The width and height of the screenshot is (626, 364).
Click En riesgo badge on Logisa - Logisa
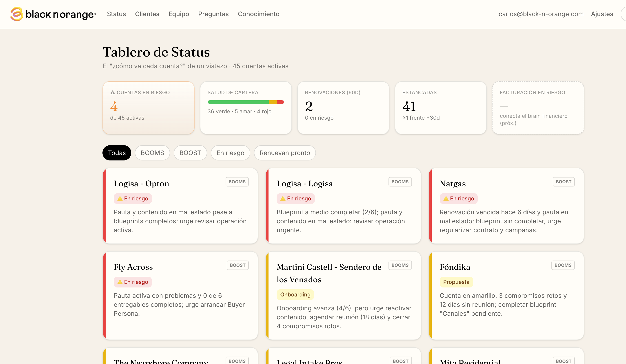pos(296,199)
